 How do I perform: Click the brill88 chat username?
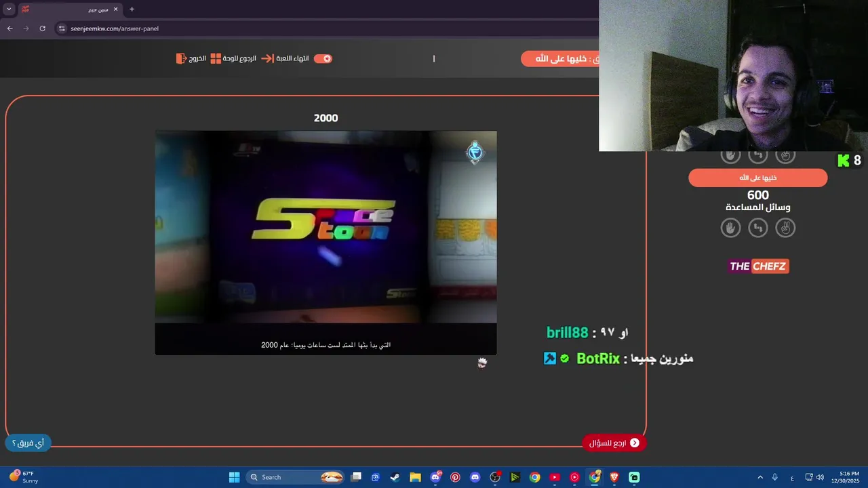(567, 333)
